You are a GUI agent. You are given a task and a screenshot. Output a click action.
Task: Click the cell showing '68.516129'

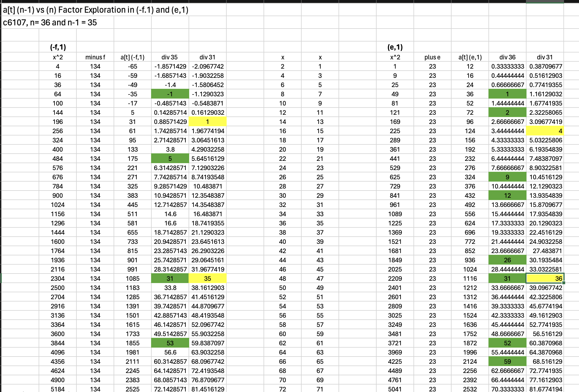pos(545,361)
